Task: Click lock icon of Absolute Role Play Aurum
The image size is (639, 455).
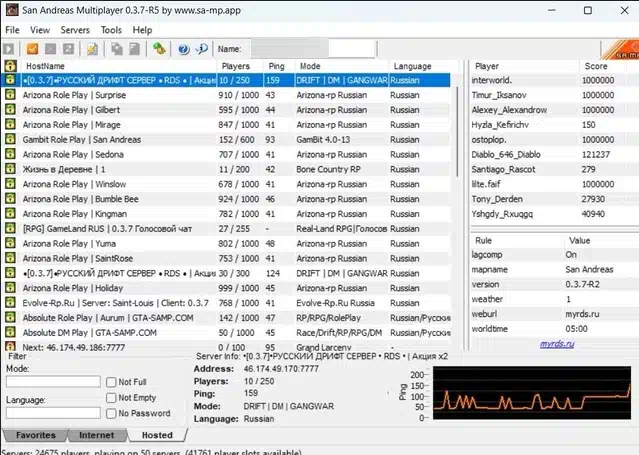Action: click(x=10, y=317)
